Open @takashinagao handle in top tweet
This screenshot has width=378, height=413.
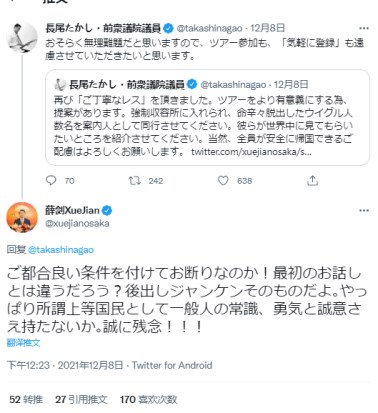pos(209,28)
